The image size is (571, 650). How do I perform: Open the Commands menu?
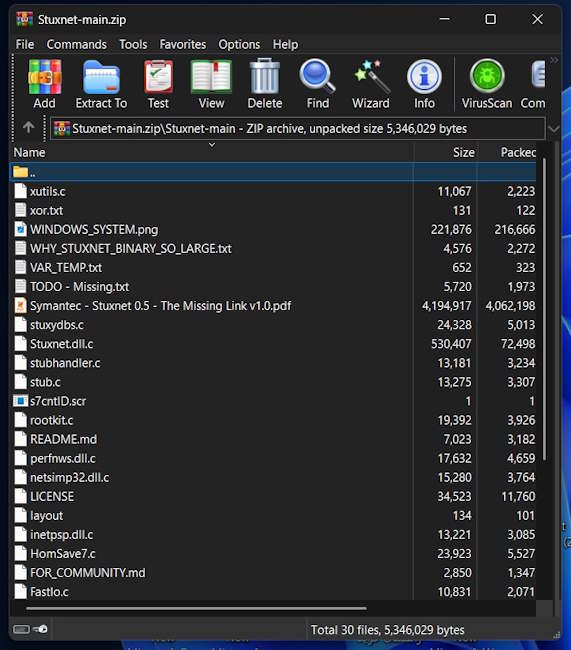[x=76, y=44]
